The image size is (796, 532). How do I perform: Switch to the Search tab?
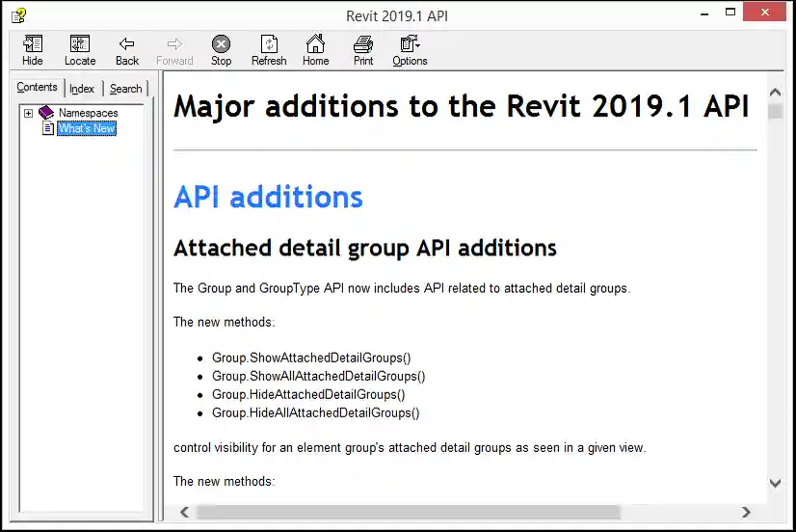tap(125, 89)
